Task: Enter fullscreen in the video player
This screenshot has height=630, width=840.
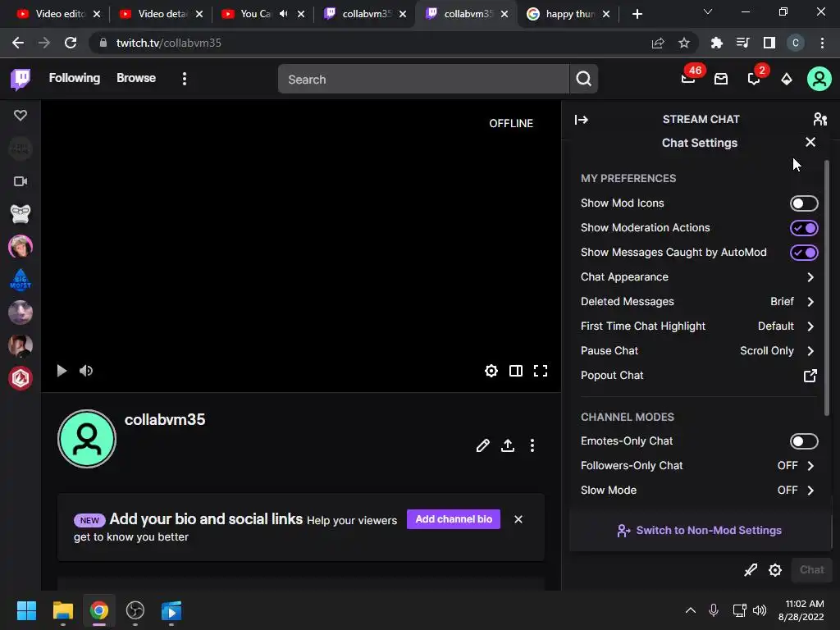Action: click(x=540, y=371)
